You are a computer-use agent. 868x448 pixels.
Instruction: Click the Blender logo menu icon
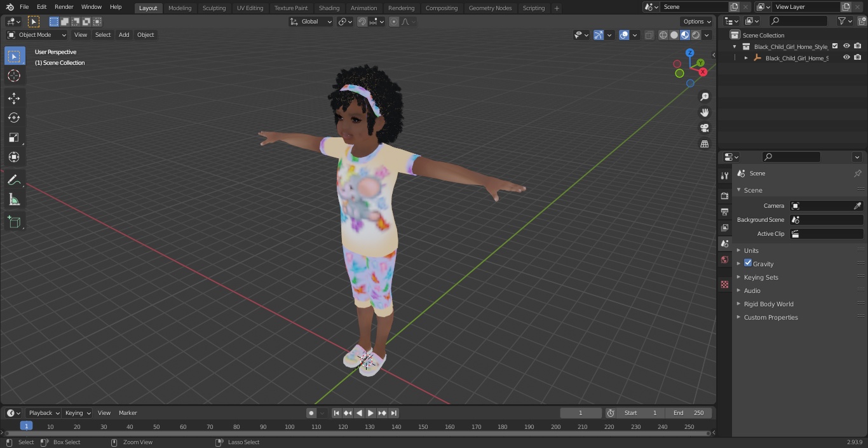(x=10, y=7)
